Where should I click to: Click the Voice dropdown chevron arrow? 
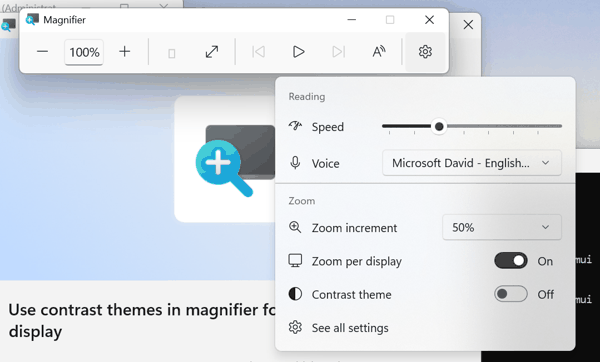pos(545,163)
